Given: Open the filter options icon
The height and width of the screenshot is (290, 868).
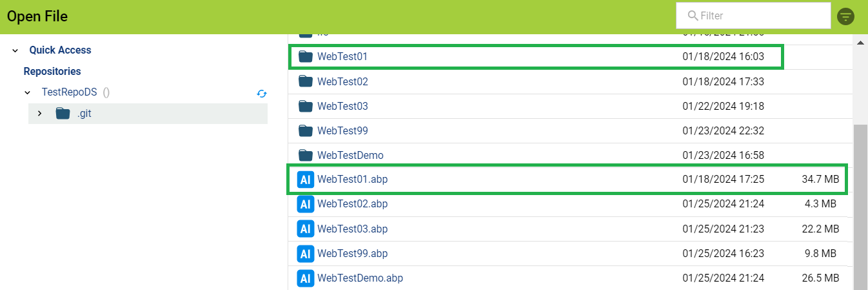Looking at the screenshot, I should pos(845,16).
